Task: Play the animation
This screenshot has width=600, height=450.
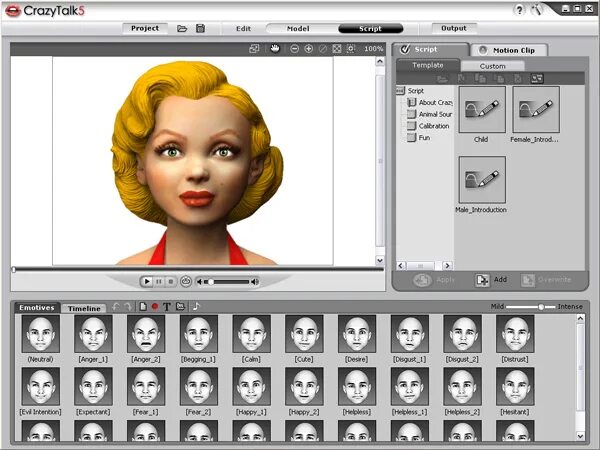Action: (x=146, y=282)
